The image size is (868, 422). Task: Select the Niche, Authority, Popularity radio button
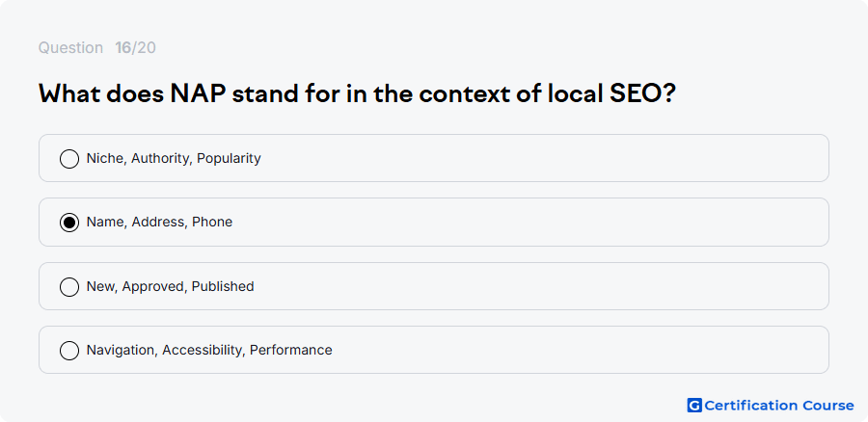(69, 159)
